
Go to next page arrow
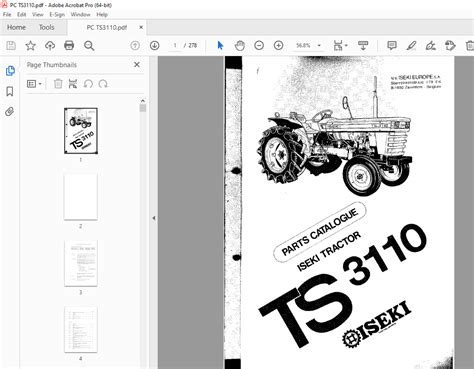[x=154, y=45]
